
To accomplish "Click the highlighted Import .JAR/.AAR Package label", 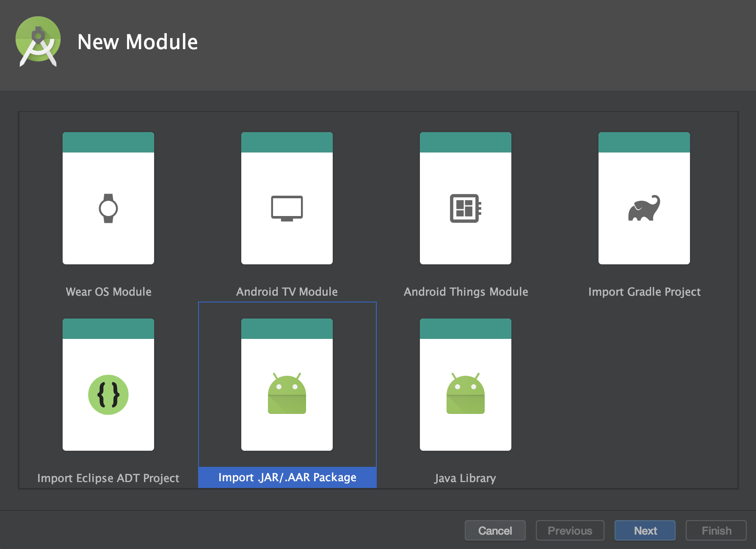I will coord(287,477).
